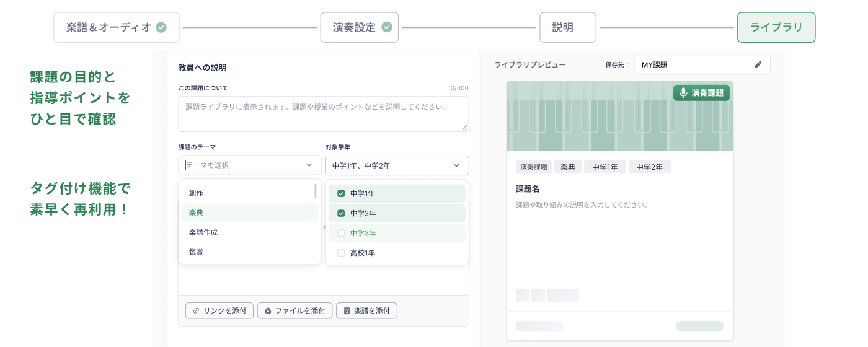Image resolution: width=868 pixels, height=347 pixels.
Task: Open the ライブラリ step
Action: tap(776, 27)
